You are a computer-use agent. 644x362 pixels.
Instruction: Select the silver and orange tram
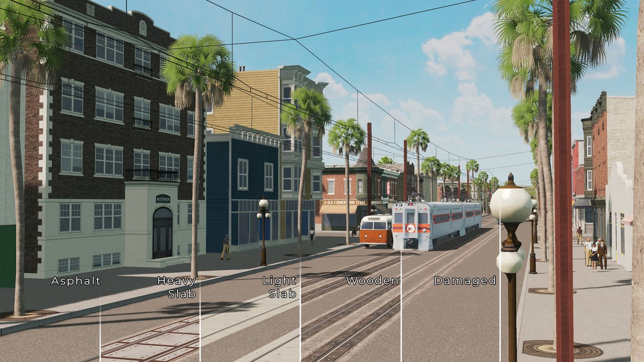point(436,224)
